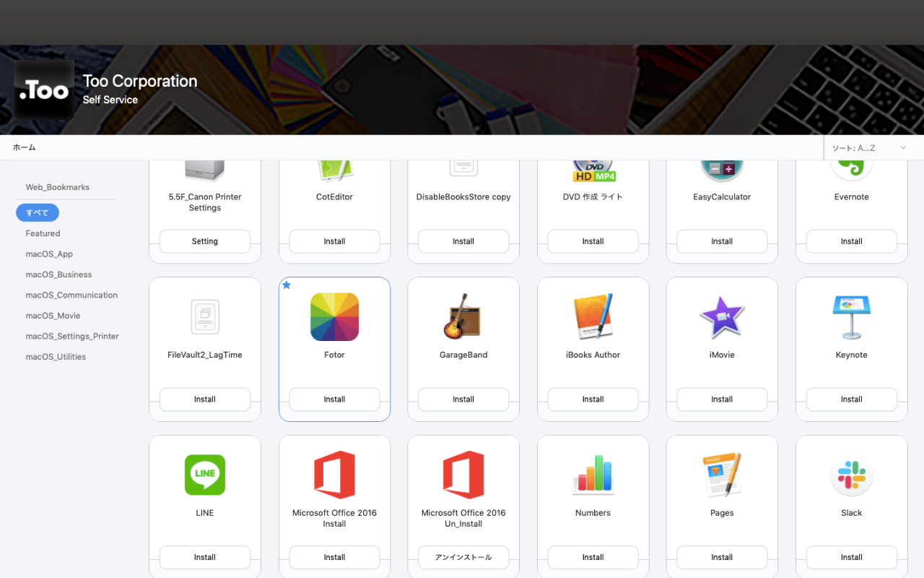Install Fotor
The height and width of the screenshot is (578, 924).
[x=334, y=399]
